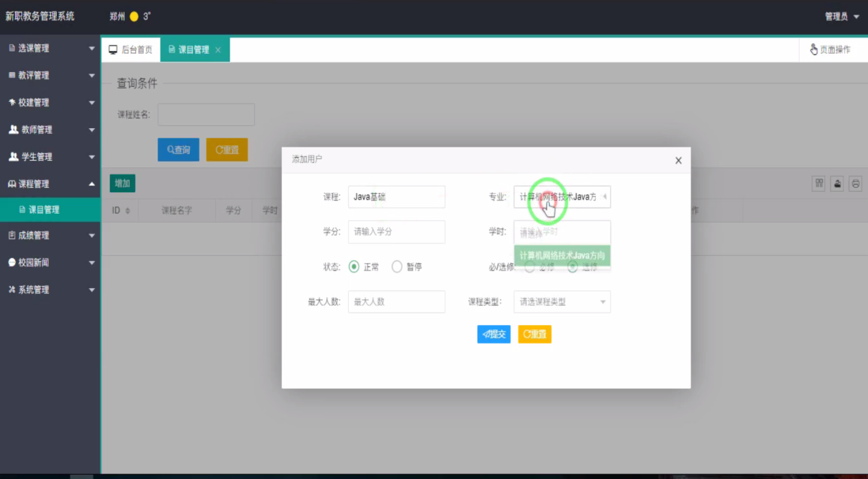This screenshot has height=479, width=868.
Task: Click the green 增加 add button
Action: (122, 183)
